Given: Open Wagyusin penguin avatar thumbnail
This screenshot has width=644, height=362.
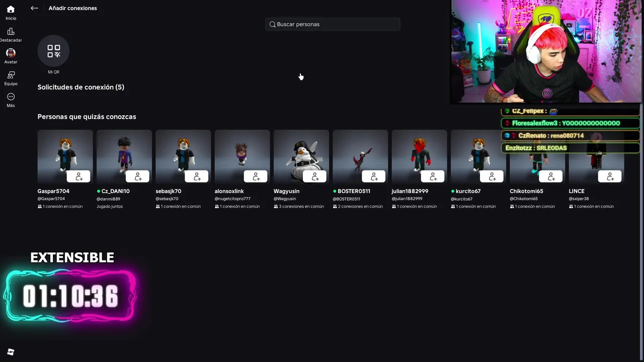Looking at the screenshot, I should 301,157.
